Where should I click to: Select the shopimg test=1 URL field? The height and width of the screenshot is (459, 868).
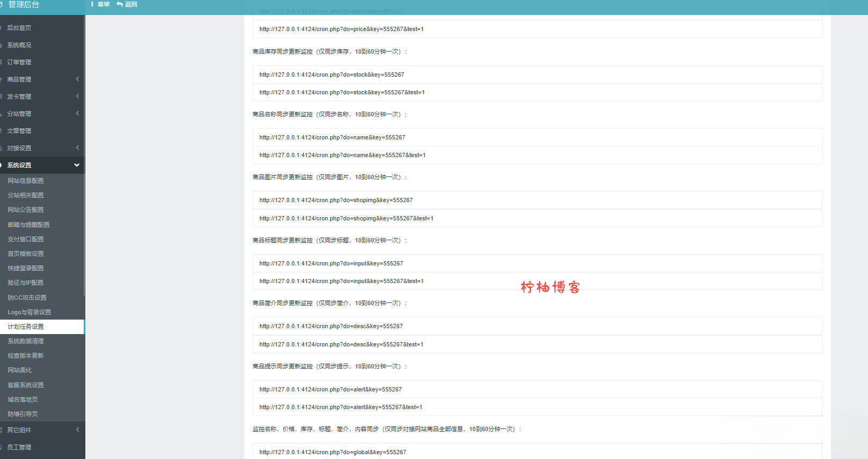coord(537,218)
